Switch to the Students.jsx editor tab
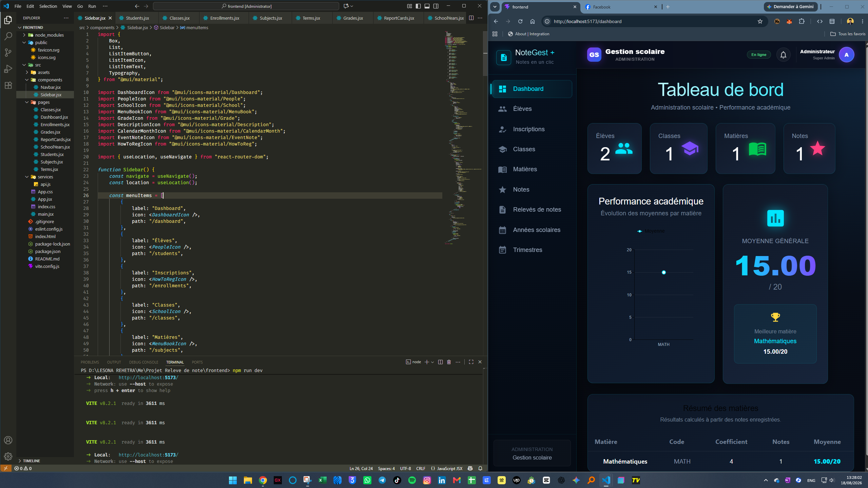 coord(137,18)
